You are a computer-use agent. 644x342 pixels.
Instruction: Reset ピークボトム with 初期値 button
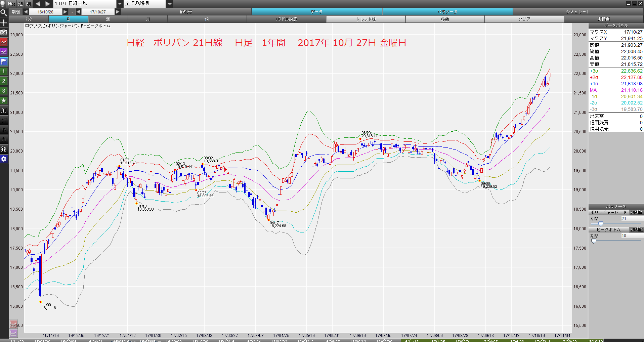coord(636,229)
